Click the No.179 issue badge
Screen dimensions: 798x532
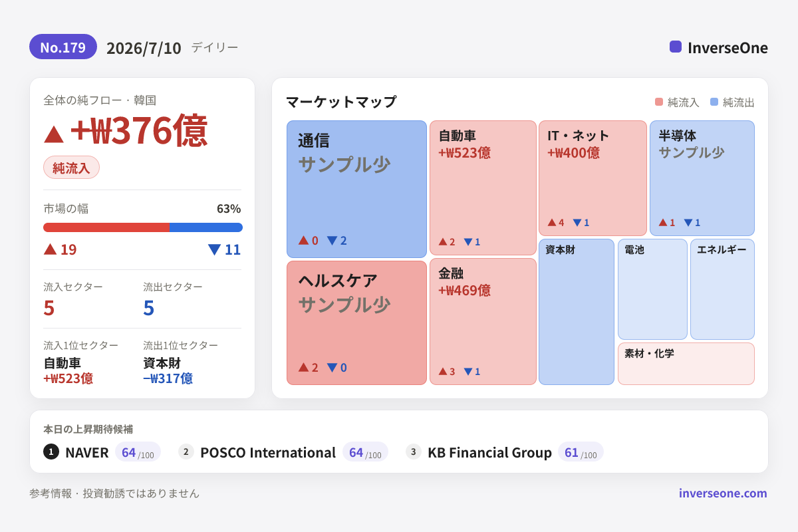(x=63, y=47)
